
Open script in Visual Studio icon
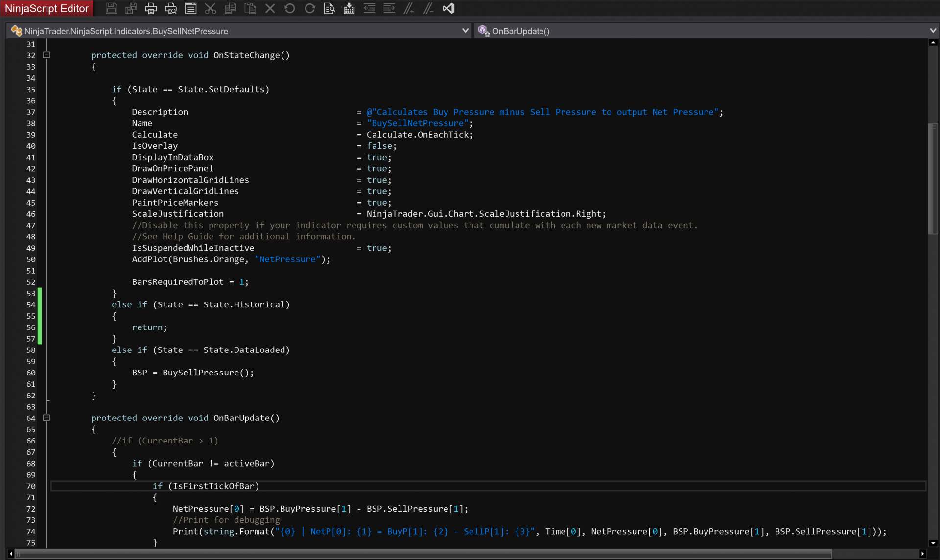(x=448, y=8)
